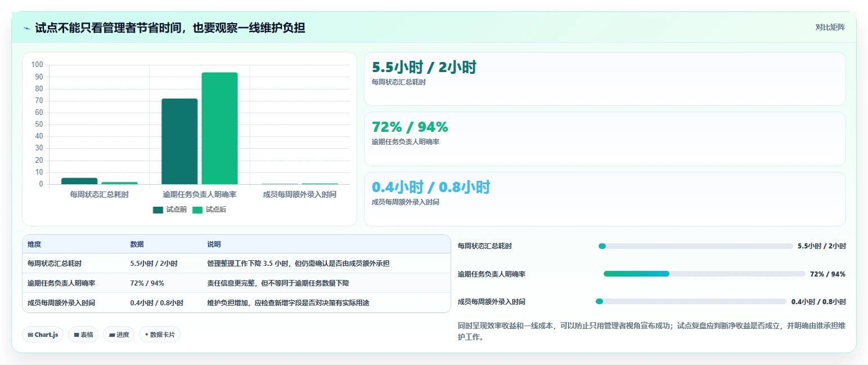Screen dimensions: 868x365
Task: Click the dark 试点前 bar for 每周状态汇总耗时
Action: click(79, 181)
